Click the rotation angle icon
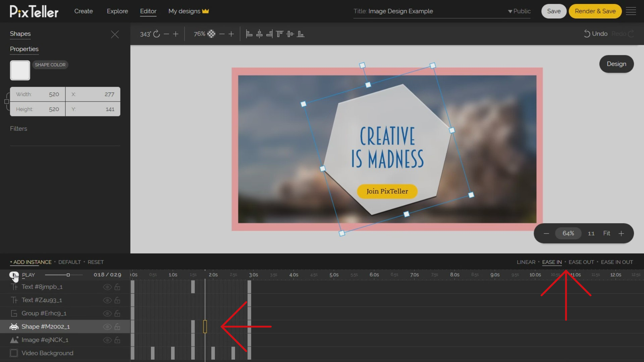 tap(157, 34)
